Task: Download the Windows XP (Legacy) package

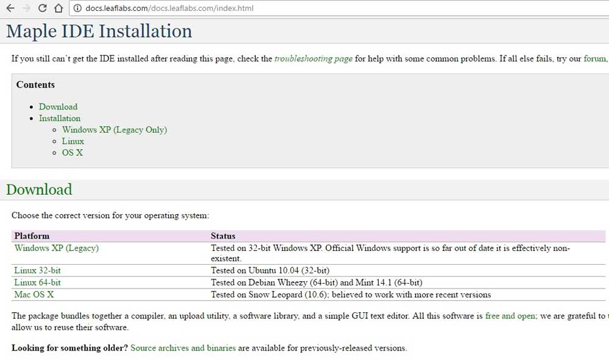Action: coord(57,248)
